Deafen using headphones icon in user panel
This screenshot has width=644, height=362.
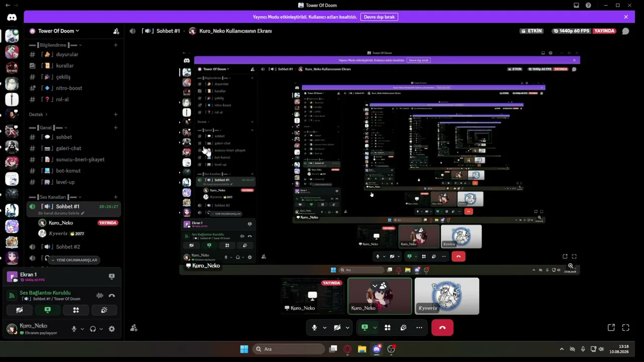(x=93, y=329)
